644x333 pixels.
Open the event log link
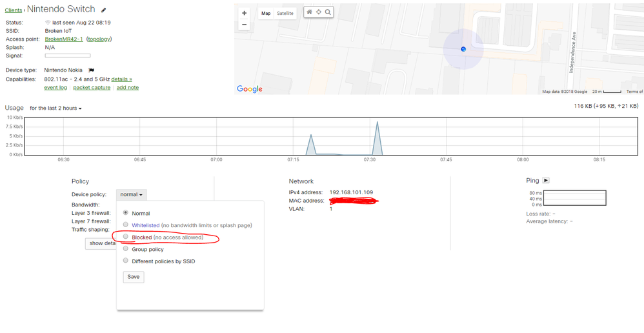pos(55,88)
